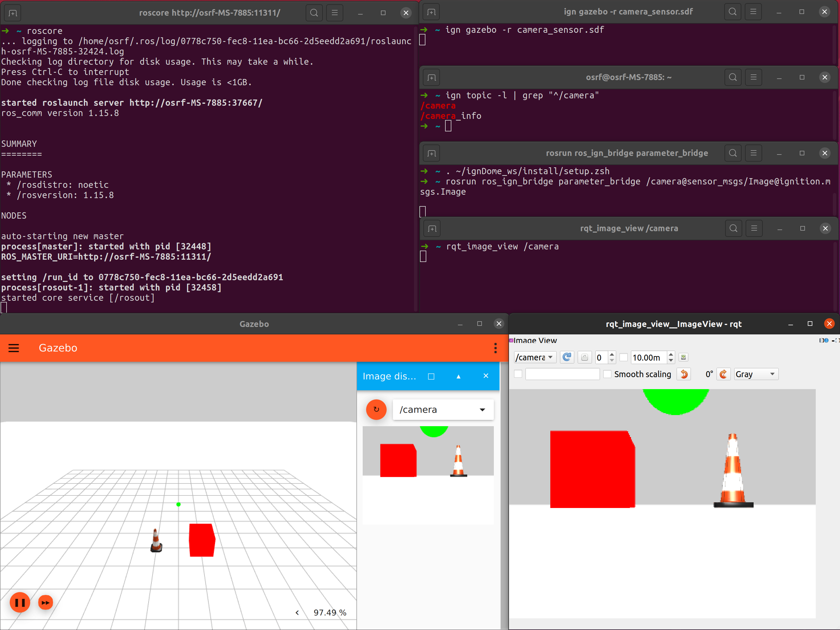Click the empty text field in rqt

pyautogui.click(x=562, y=374)
